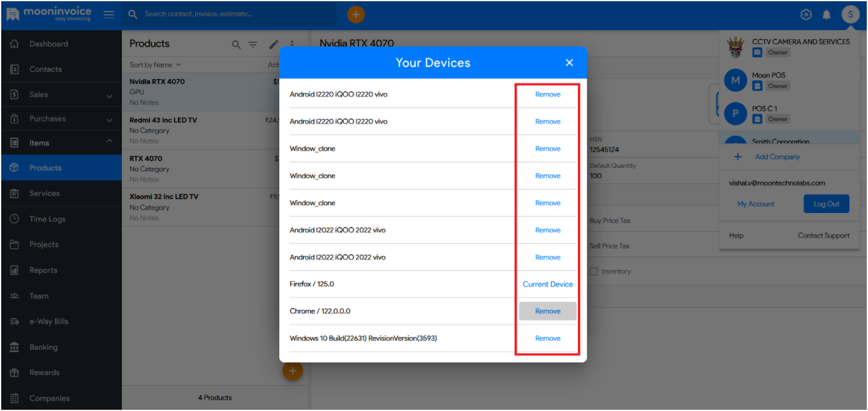Click the orange add product button
Screen dimensions: 868x411
pos(293,371)
